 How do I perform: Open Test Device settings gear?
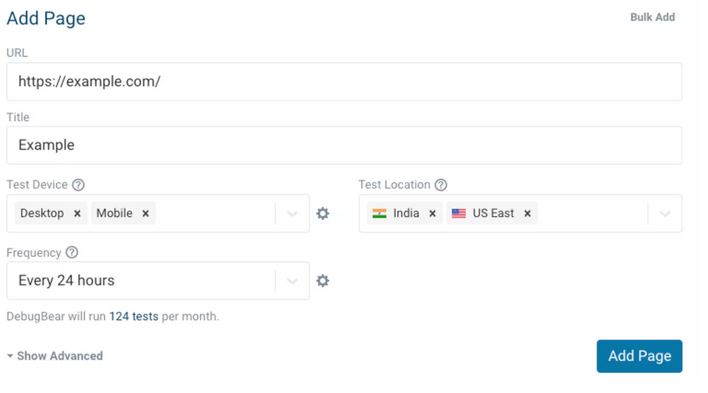(322, 213)
